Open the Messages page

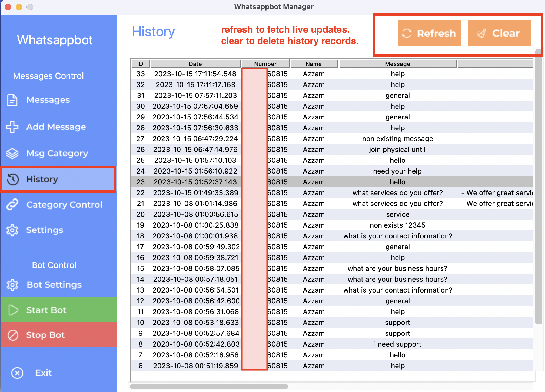click(58, 100)
